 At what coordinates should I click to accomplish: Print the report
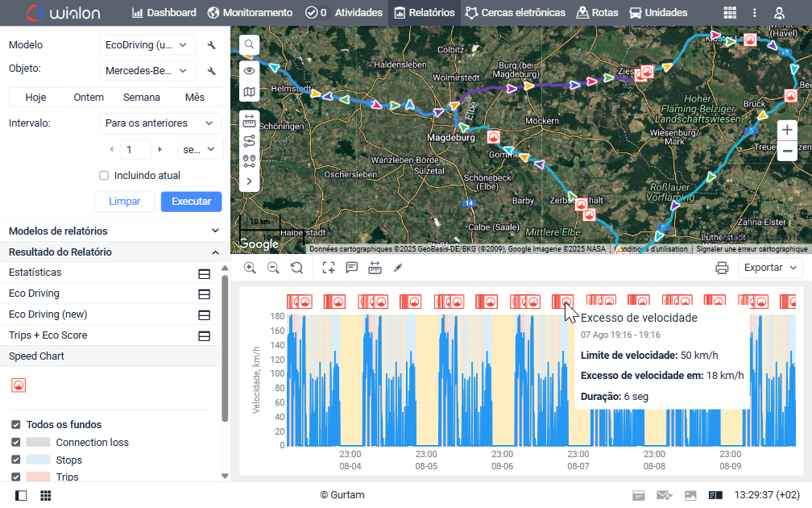(722, 268)
